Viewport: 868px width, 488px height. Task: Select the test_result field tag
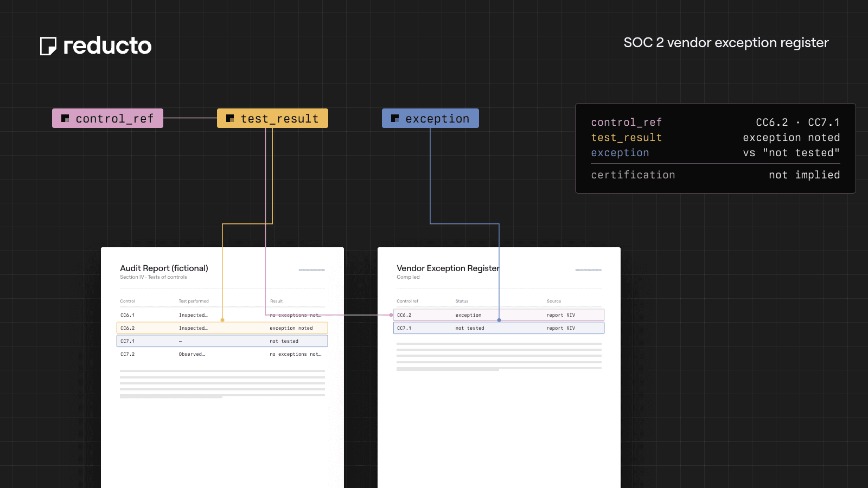pyautogui.click(x=272, y=118)
